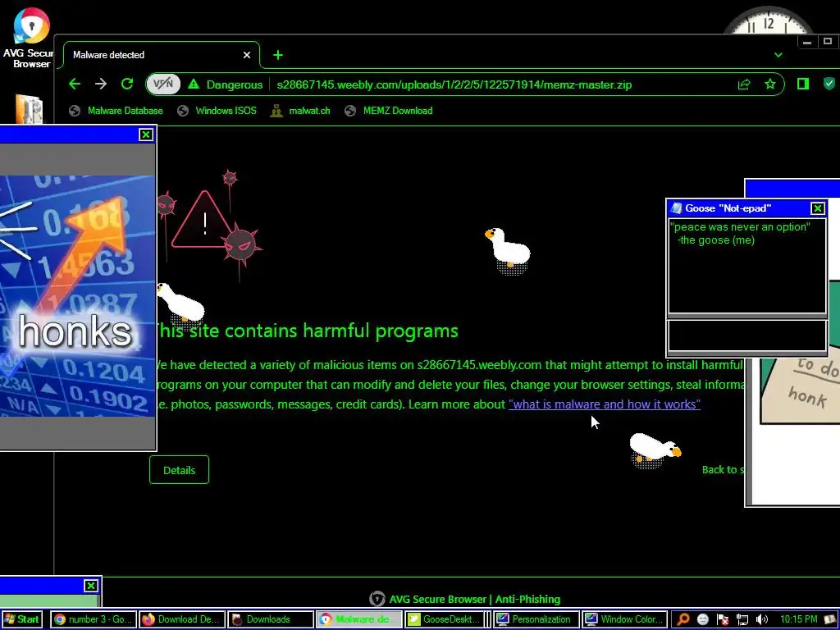This screenshot has height=630, width=840.
Task: Select the Malware detected tab
Action: 161,55
